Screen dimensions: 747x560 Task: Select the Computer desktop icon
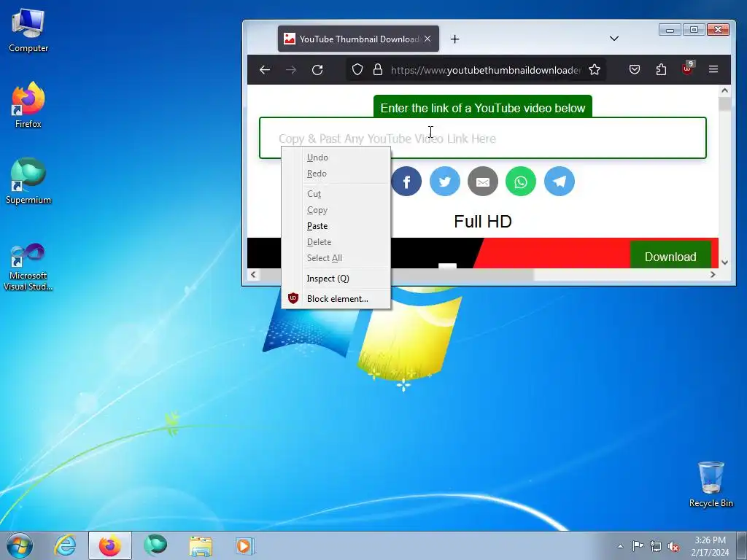click(x=28, y=31)
